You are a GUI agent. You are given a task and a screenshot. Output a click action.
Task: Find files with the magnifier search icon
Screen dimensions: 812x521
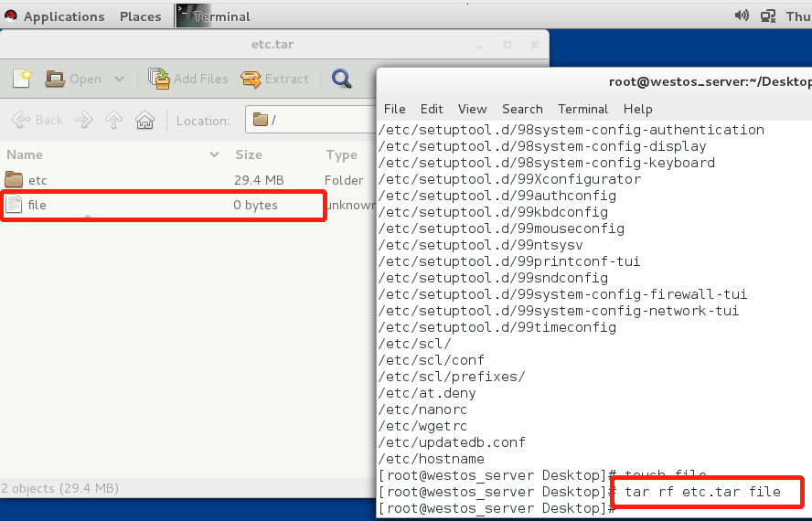click(x=342, y=79)
